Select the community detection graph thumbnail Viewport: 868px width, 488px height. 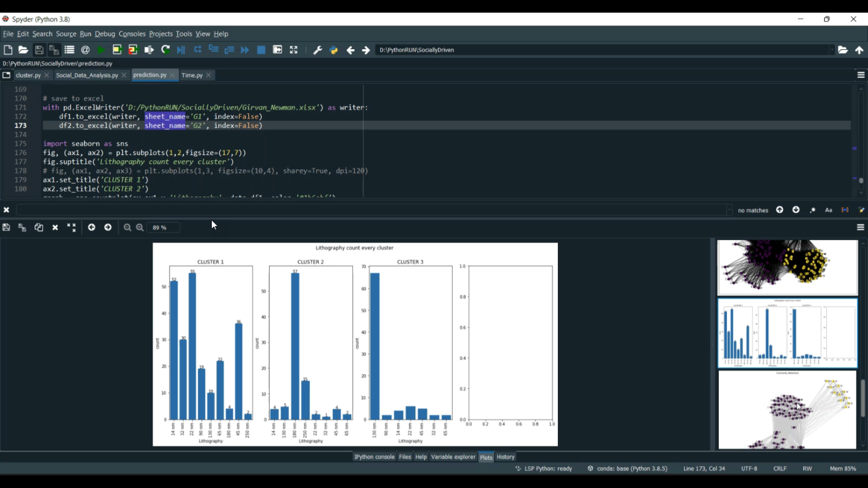pyautogui.click(x=787, y=410)
